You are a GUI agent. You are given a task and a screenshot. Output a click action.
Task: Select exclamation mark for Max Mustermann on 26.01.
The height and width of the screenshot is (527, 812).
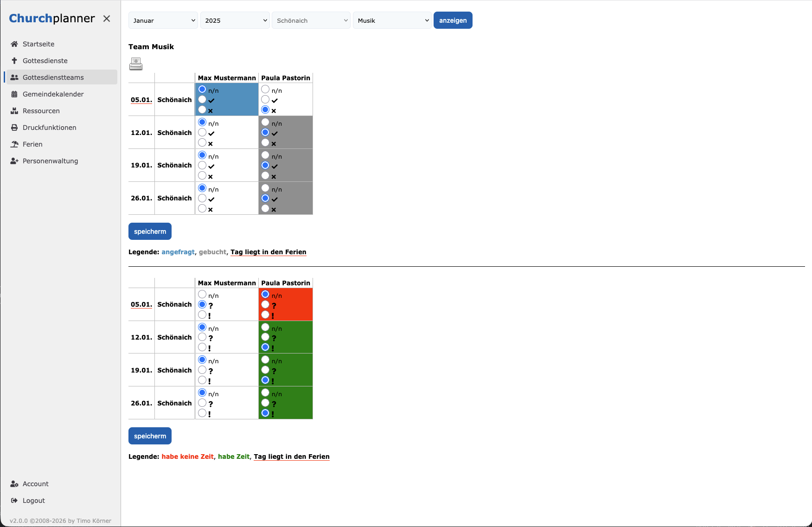(202, 413)
